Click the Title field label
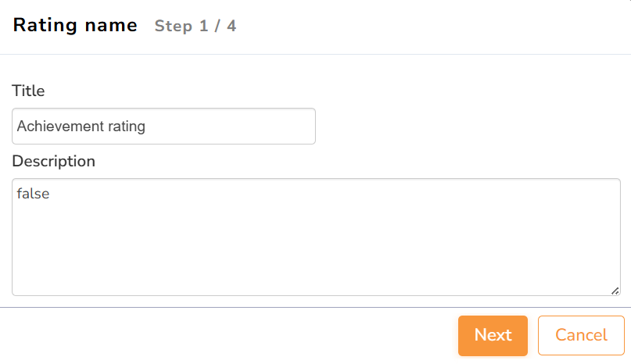The image size is (631, 364). [28, 91]
